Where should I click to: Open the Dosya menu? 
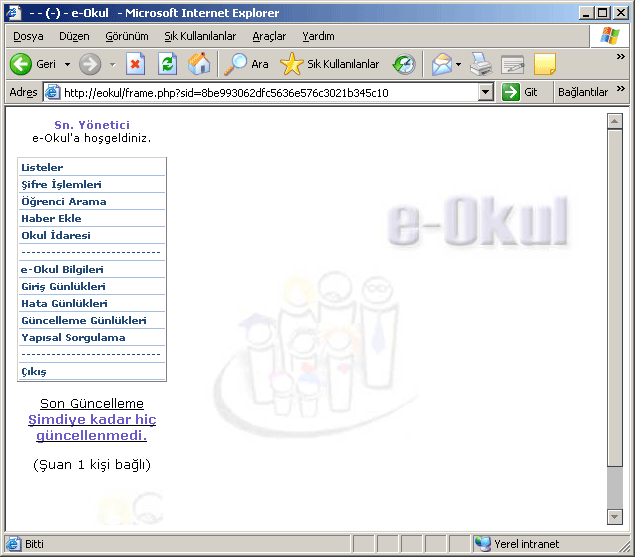28,36
